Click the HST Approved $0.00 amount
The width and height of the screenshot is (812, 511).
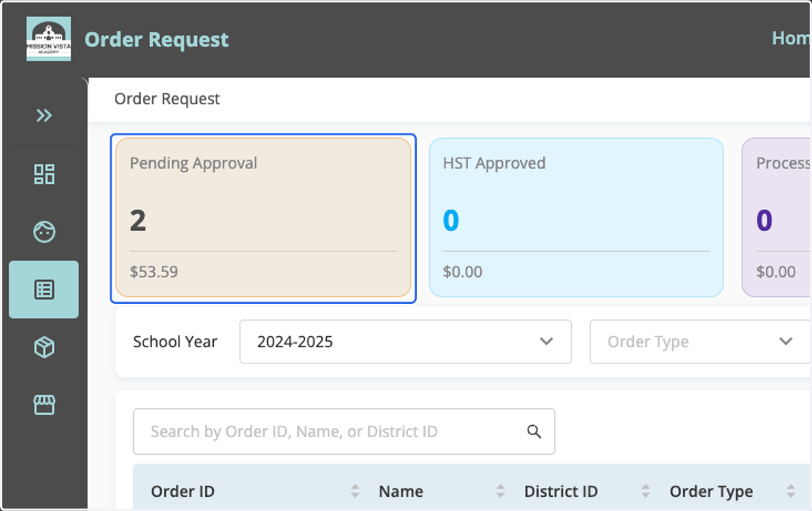point(463,272)
